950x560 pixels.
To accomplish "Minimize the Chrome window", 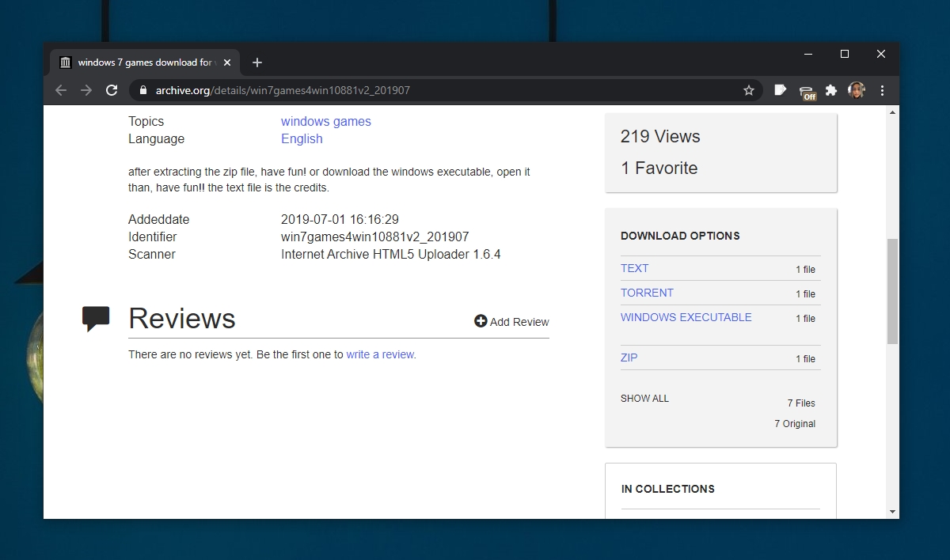I will point(808,54).
